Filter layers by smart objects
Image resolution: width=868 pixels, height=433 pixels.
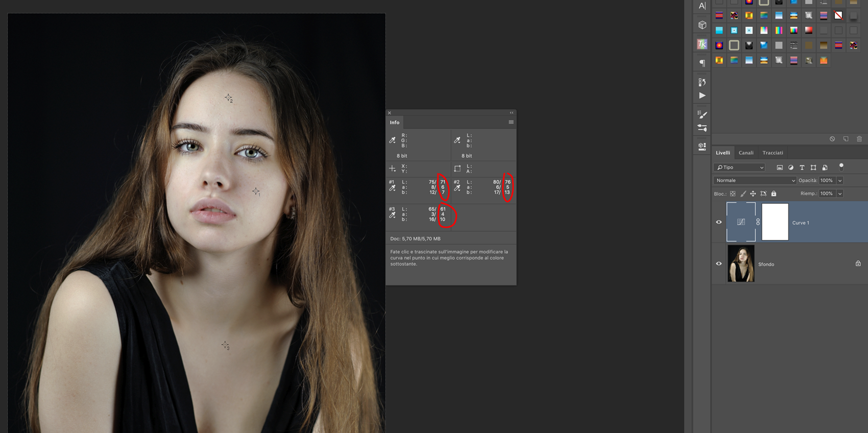825,167
